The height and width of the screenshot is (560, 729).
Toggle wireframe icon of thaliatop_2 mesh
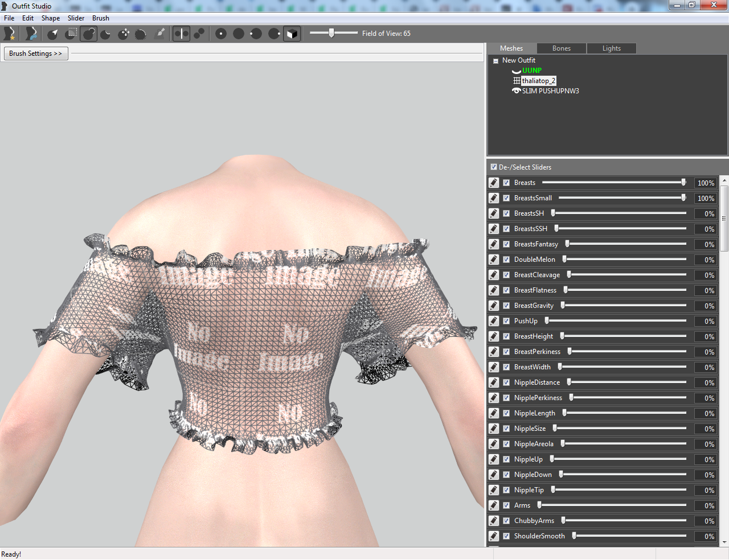[x=517, y=81]
